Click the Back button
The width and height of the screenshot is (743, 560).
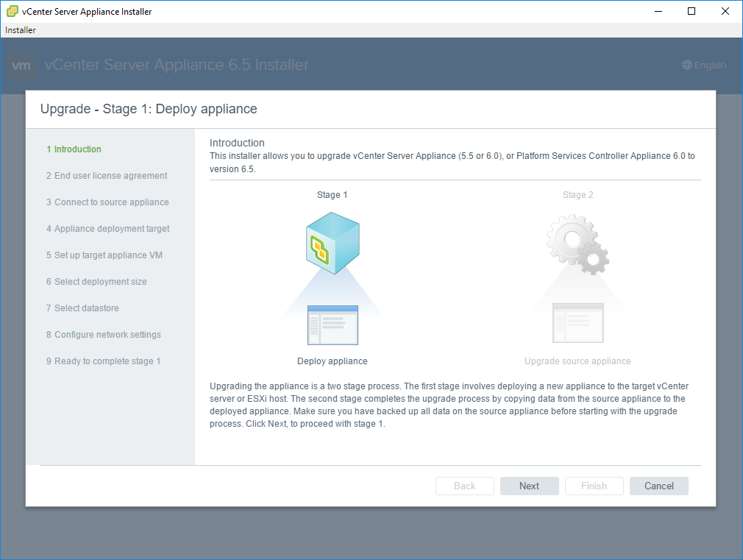pyautogui.click(x=465, y=486)
